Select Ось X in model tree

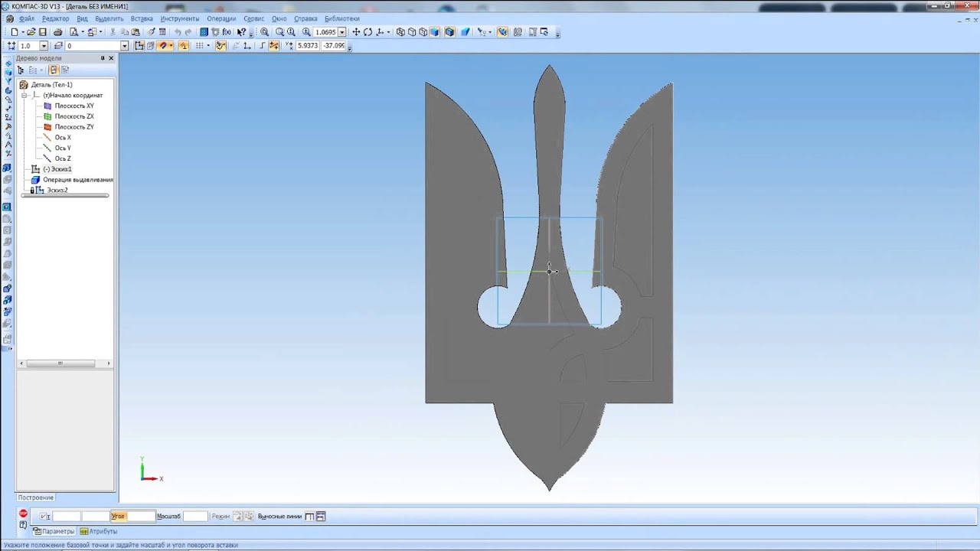coord(63,138)
